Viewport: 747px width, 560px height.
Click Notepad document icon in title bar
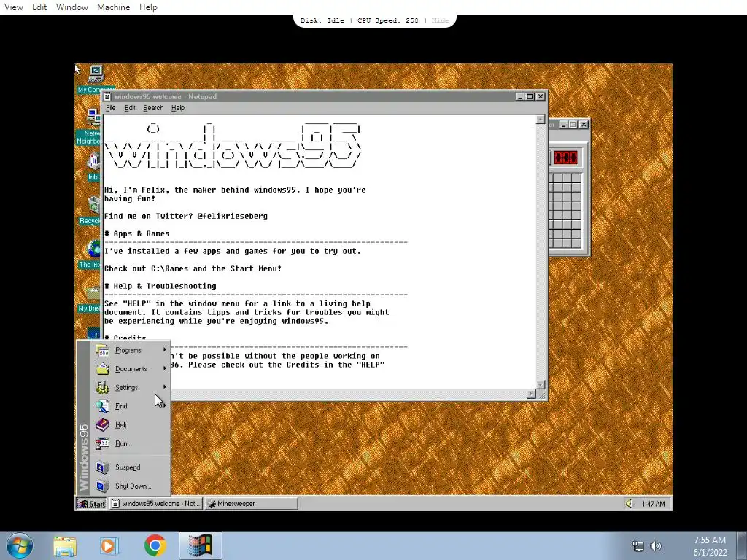click(x=108, y=97)
